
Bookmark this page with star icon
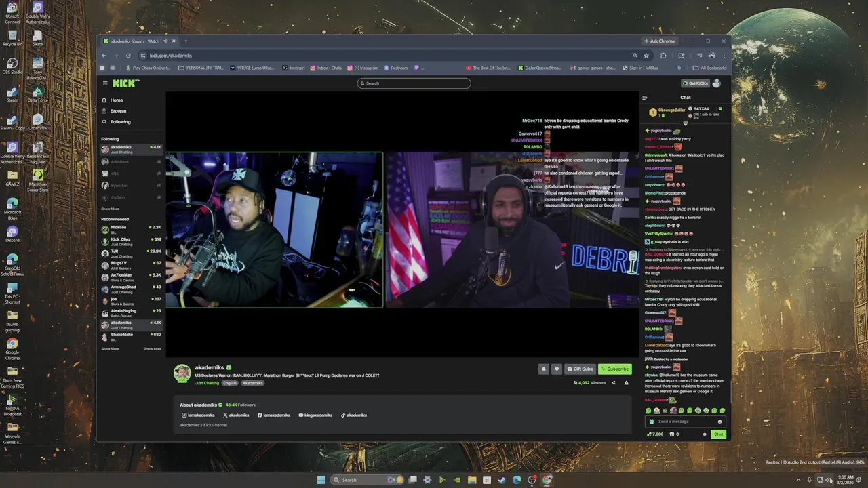pos(646,56)
